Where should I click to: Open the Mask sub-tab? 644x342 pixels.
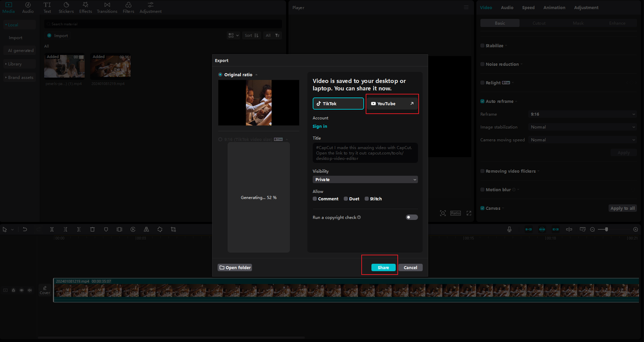(x=578, y=23)
